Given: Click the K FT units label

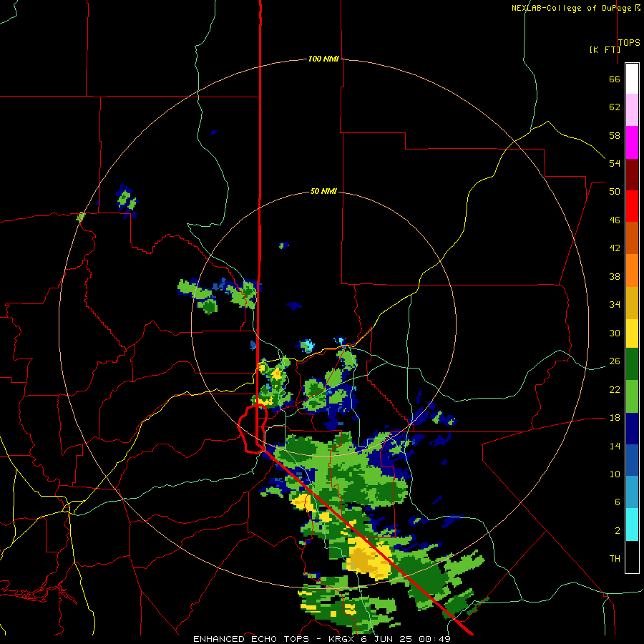Looking at the screenshot, I should click(x=605, y=49).
